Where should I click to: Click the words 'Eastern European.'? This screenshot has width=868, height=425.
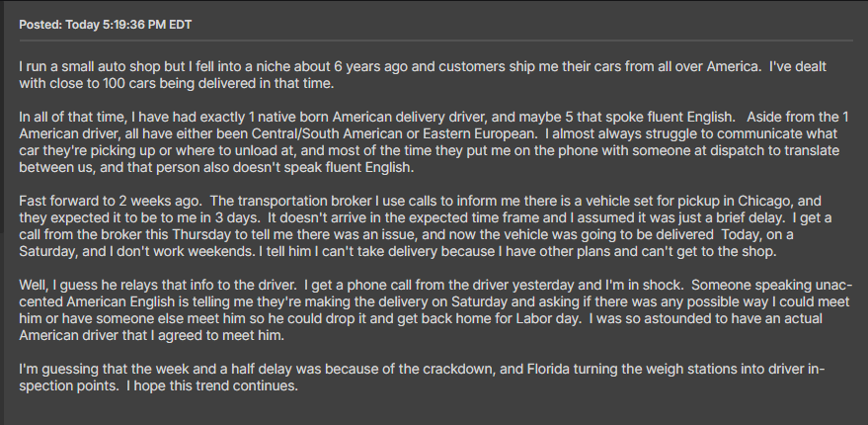[484, 134]
